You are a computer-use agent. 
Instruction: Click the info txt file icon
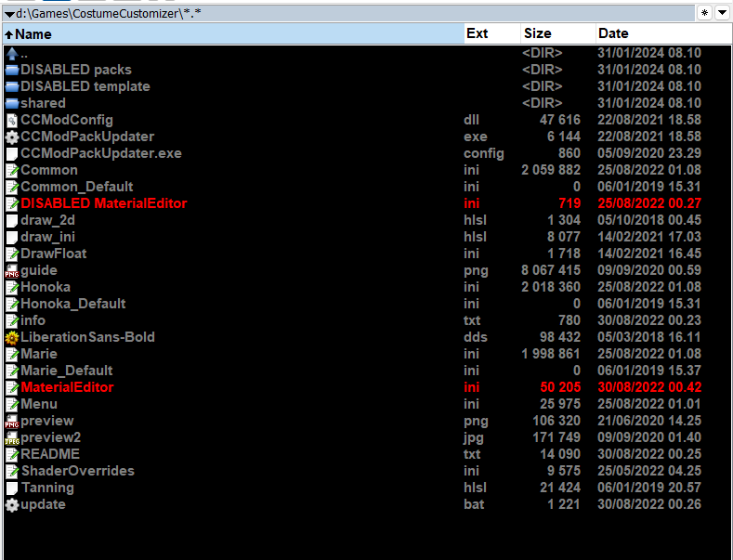(12, 320)
